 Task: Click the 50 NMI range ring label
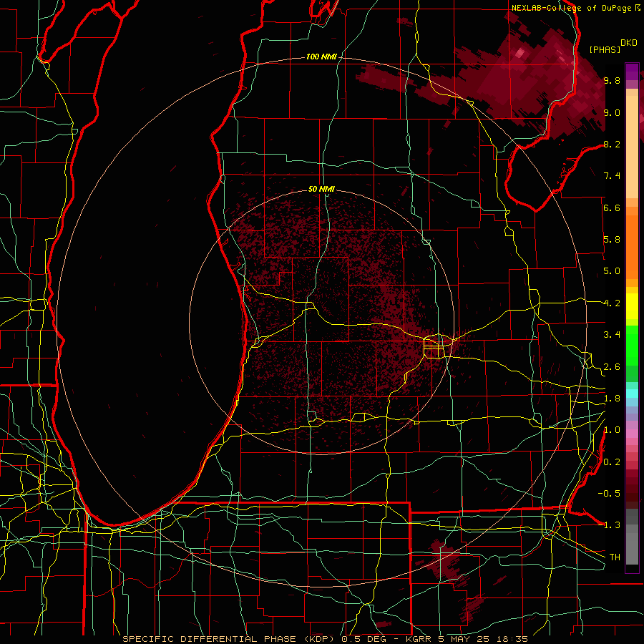tap(321, 189)
